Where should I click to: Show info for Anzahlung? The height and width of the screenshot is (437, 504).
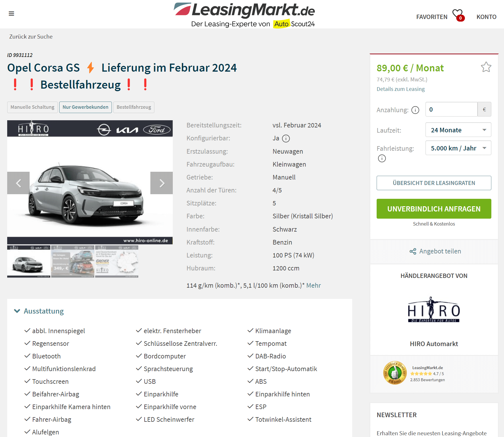click(415, 110)
